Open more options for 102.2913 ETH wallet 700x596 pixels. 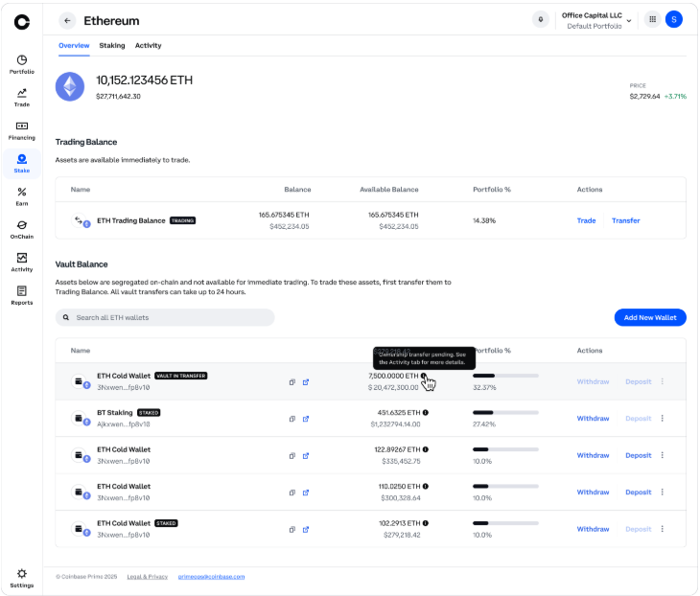(662, 529)
